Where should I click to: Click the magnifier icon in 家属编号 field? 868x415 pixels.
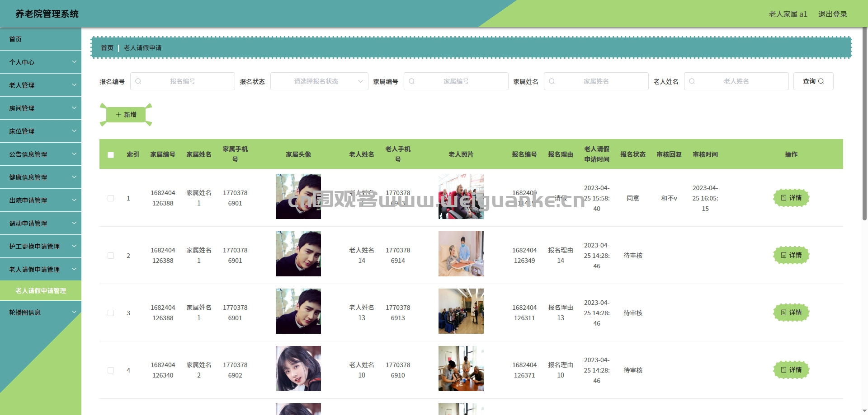coord(411,81)
